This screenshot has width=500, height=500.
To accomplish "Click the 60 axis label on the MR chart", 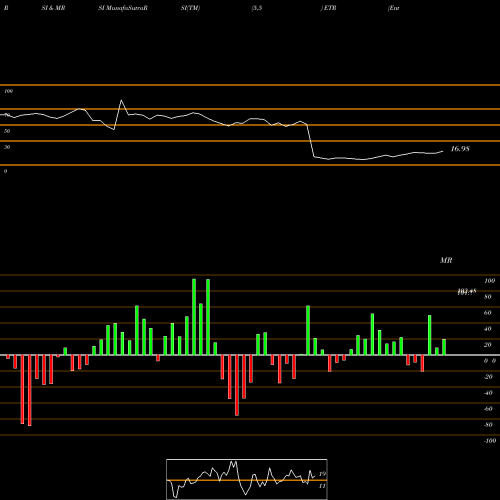I will coord(487,313).
